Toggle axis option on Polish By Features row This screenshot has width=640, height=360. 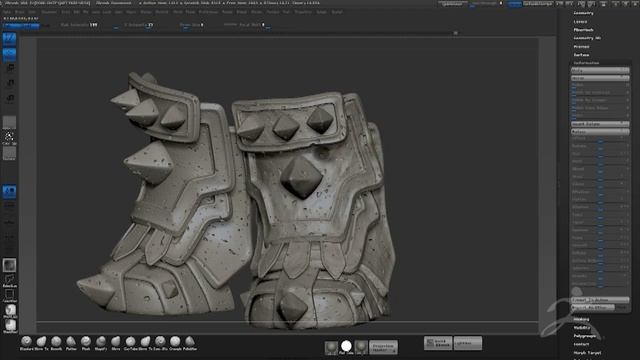coord(627,93)
